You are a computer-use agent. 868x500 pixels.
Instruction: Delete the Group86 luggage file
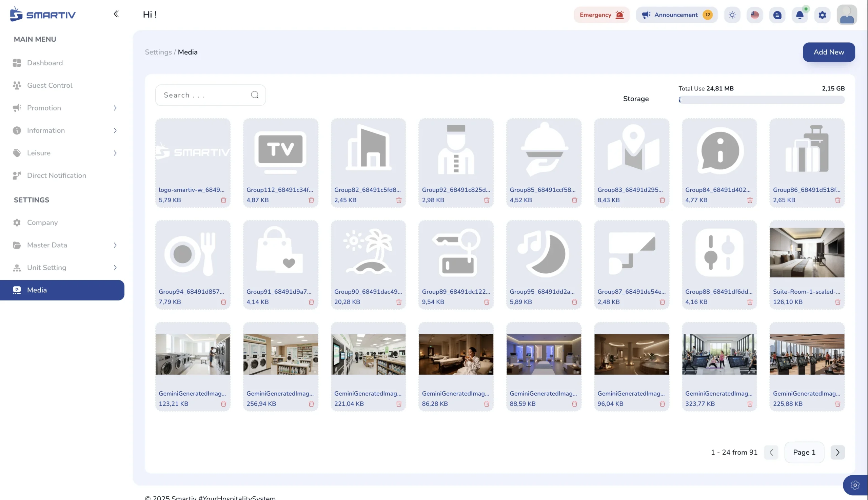[x=837, y=200]
